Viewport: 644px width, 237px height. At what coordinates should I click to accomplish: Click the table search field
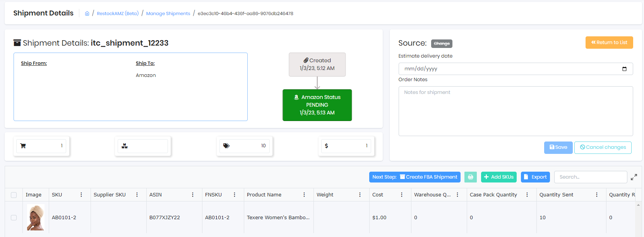click(x=591, y=177)
